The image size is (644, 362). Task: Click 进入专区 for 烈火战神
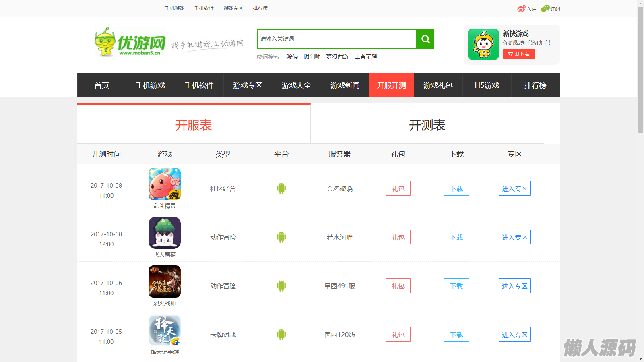(515, 286)
